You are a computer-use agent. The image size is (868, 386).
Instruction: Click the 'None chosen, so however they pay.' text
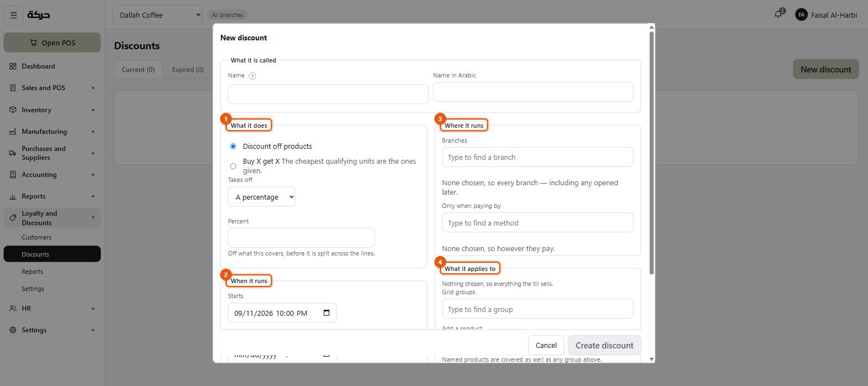[x=498, y=249]
